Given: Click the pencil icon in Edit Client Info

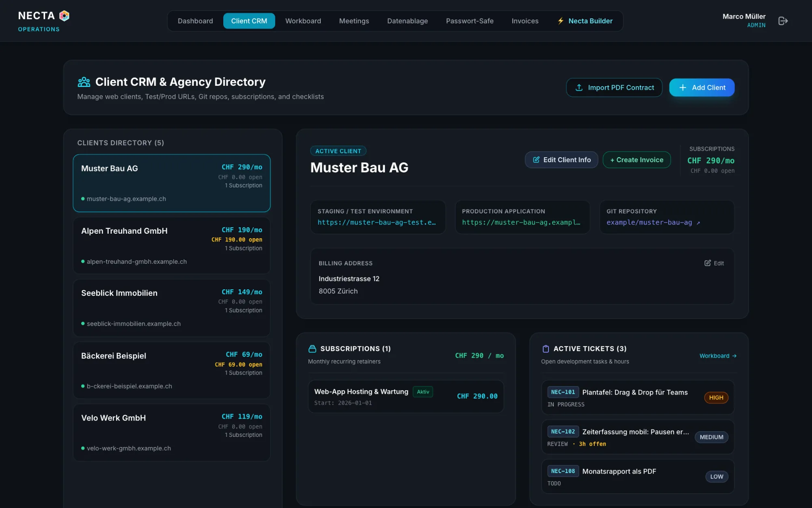Looking at the screenshot, I should 536,160.
